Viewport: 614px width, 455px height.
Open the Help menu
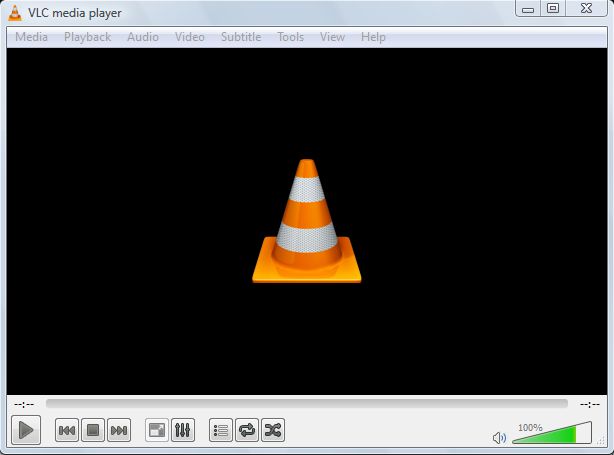click(373, 37)
